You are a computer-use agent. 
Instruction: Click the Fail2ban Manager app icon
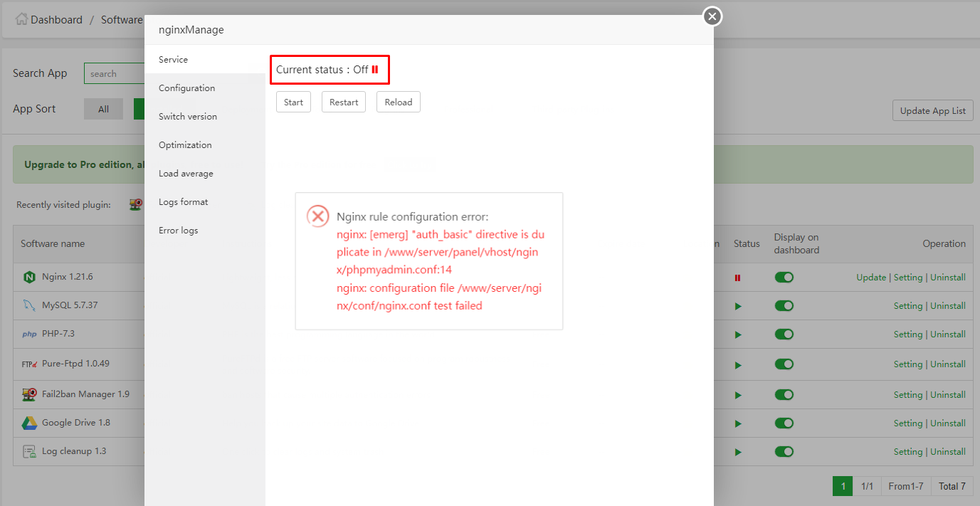(29, 394)
